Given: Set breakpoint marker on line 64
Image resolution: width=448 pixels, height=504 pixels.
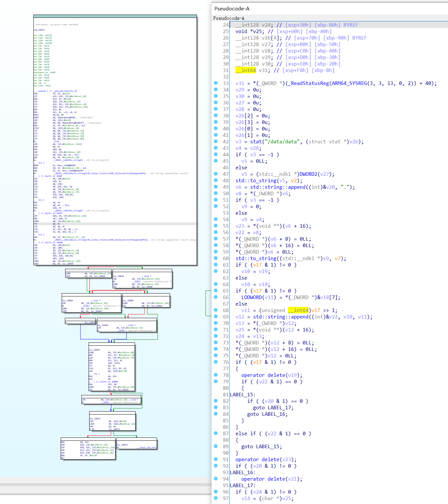Looking at the screenshot, I should click(216, 284).
